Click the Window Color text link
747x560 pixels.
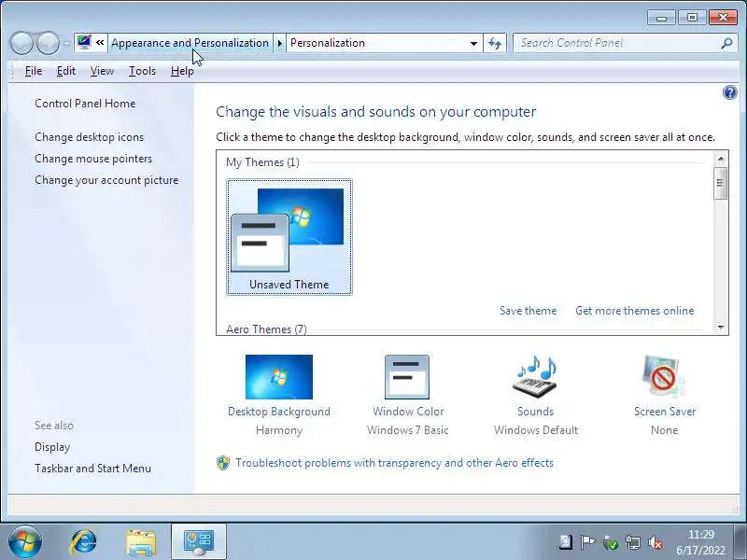click(x=408, y=412)
